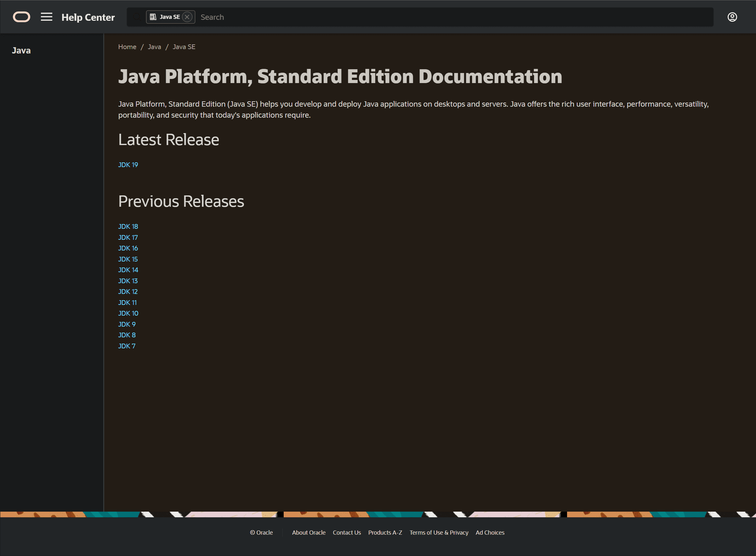Image resolution: width=756 pixels, height=556 pixels.
Task: Open JDK 8 documentation
Action: tap(127, 335)
